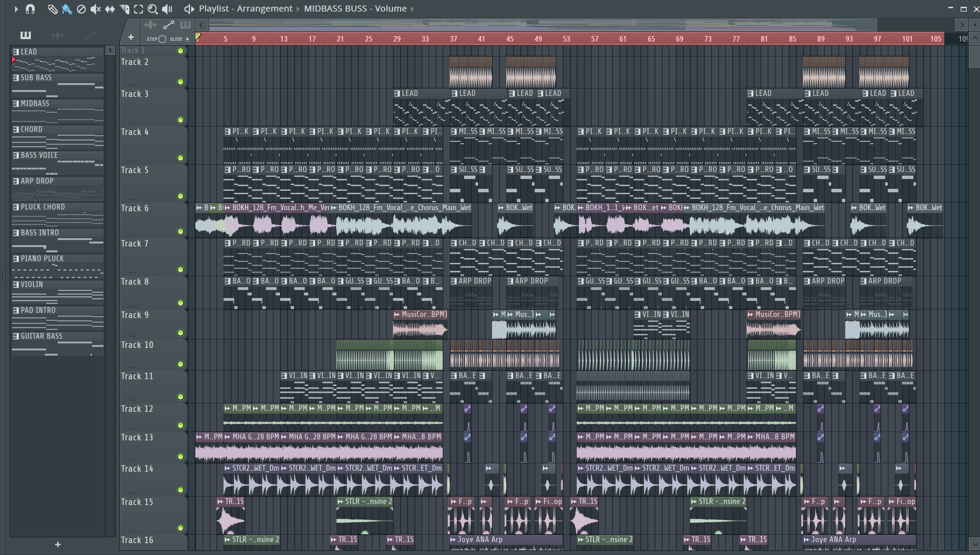Image resolution: width=980 pixels, height=555 pixels.
Task: Mute Track 2 using its green LED
Action: tap(180, 82)
